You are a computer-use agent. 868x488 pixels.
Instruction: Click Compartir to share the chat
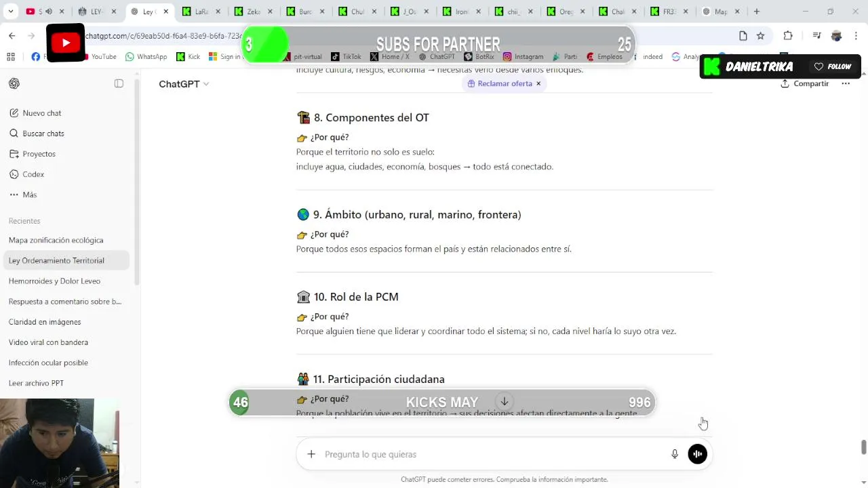(804, 83)
